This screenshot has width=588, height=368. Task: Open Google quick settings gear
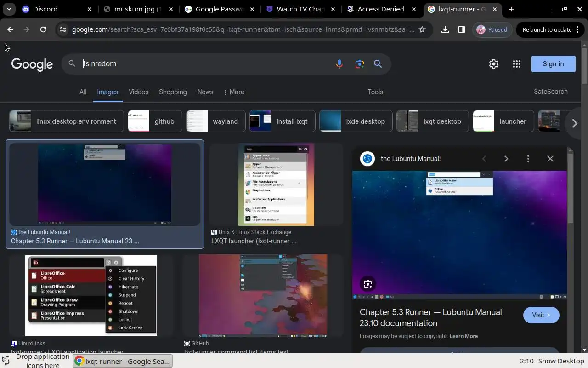(494, 64)
